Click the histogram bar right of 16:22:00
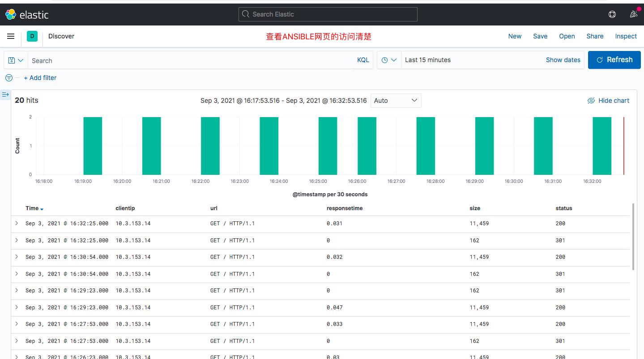Image resolution: width=644 pixels, height=359 pixels. coord(210,146)
